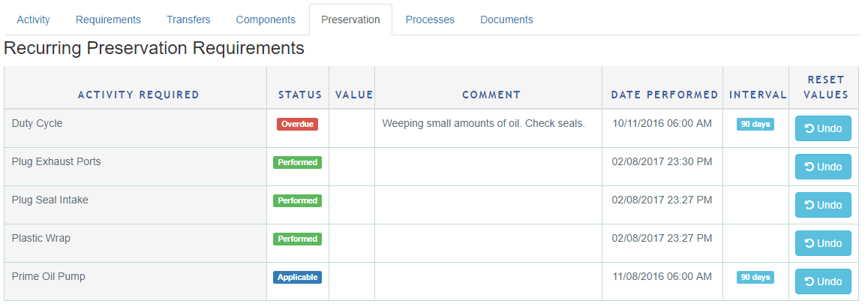
Task: Undo the Plug Exhaust Ports entry
Action: (823, 167)
